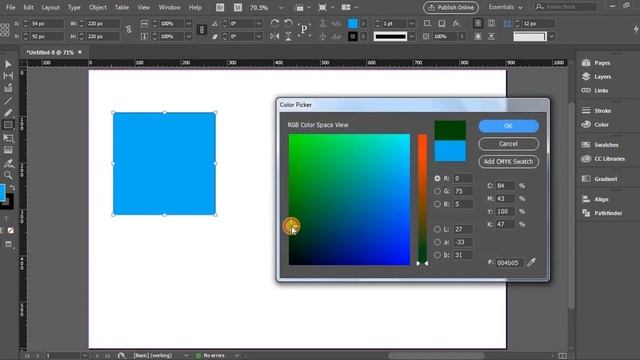
Task: Select the G radio button
Action: pyautogui.click(x=437, y=191)
